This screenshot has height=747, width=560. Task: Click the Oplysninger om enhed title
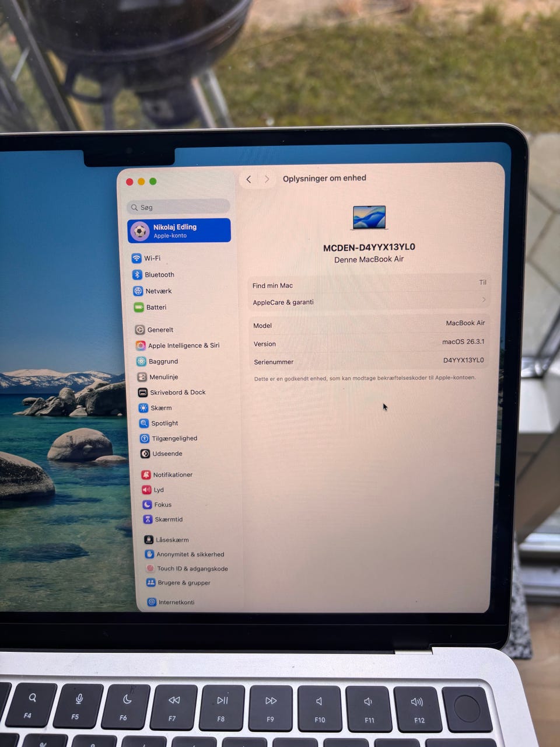(x=324, y=178)
